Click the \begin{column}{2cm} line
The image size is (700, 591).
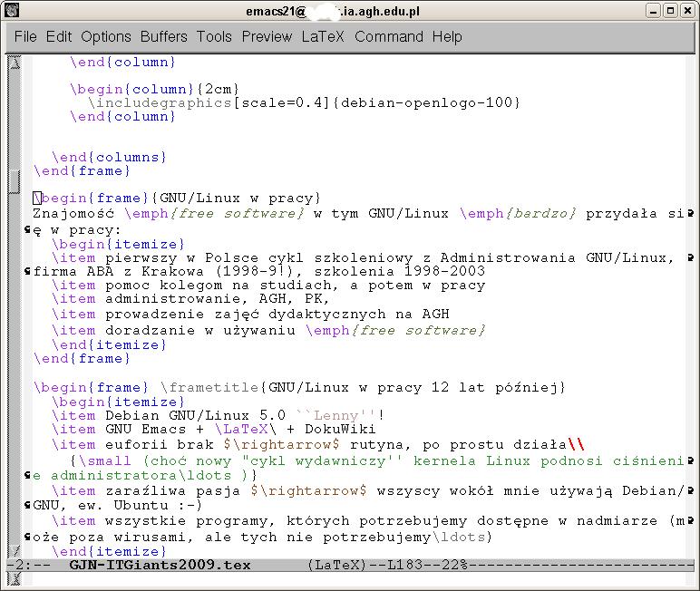click(x=154, y=89)
